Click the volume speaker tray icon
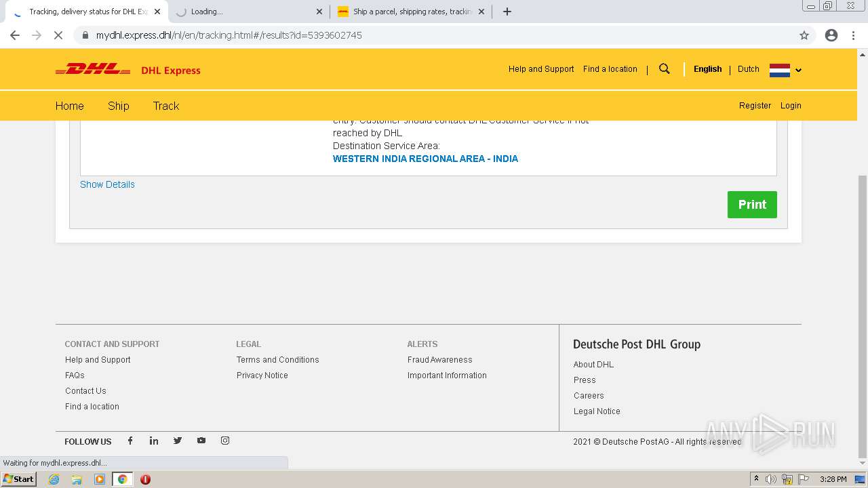The height and width of the screenshot is (488, 868). pos(771,479)
